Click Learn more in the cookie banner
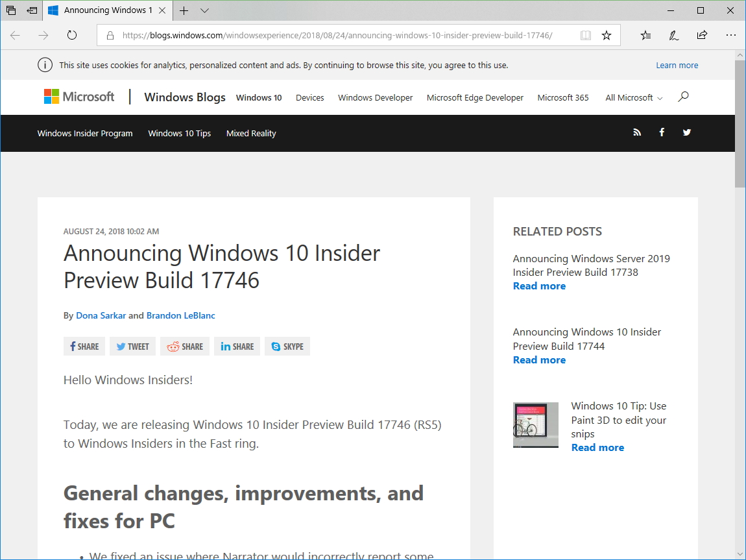This screenshot has width=746, height=560. (677, 65)
